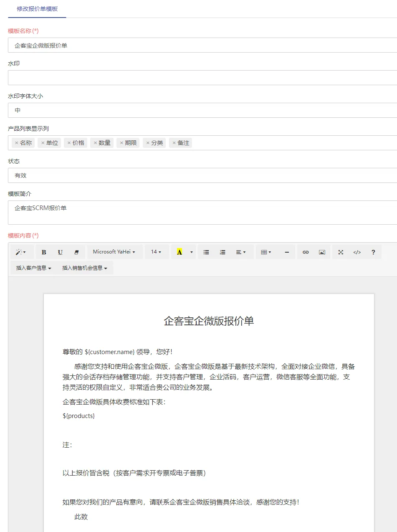Open the insert table grid menu
The image size is (397, 532).
pyautogui.click(x=266, y=252)
